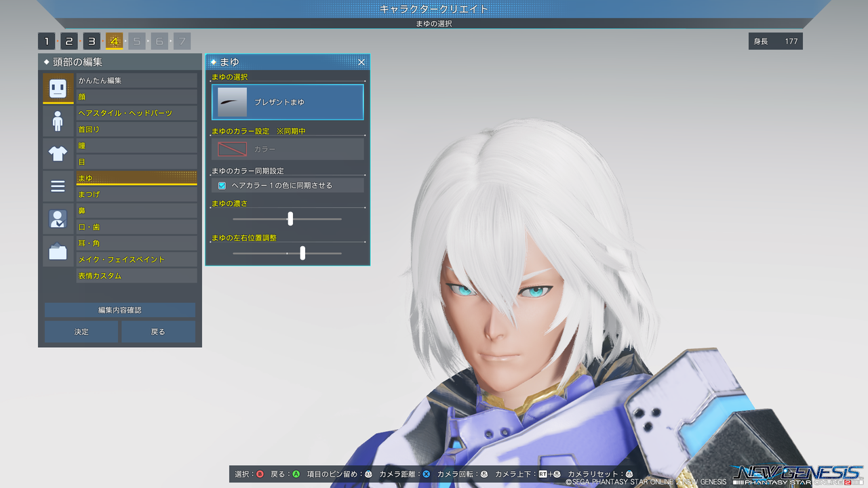868x488 pixels.
Task: Click the まゆの選択 section label
Action: 230,77
